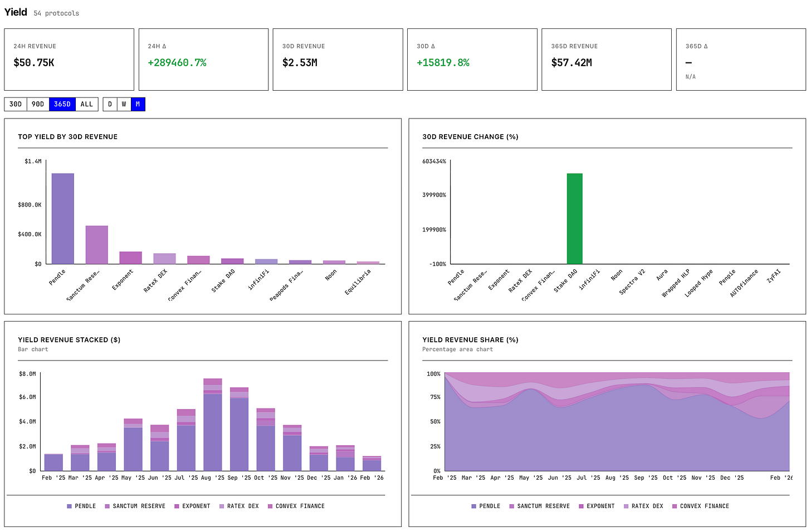Select monthly (M) granularity button
The width and height of the screenshot is (811, 532).
tap(138, 104)
